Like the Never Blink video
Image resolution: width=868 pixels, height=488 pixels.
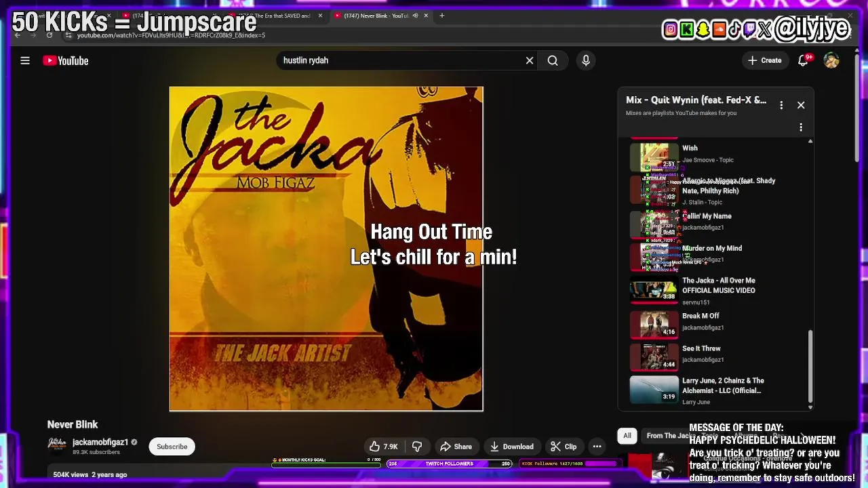(x=383, y=447)
